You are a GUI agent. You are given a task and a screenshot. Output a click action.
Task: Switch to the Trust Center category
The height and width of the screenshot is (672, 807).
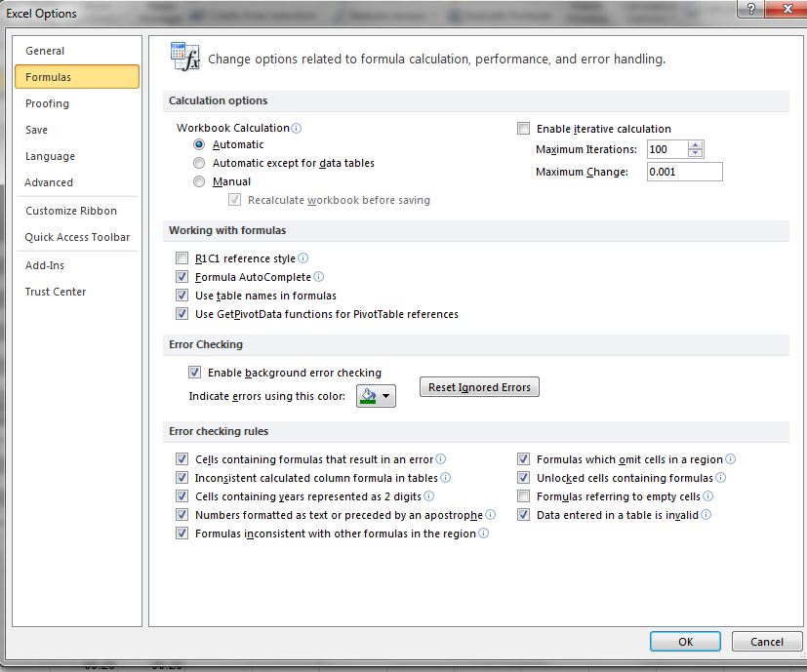coord(56,291)
